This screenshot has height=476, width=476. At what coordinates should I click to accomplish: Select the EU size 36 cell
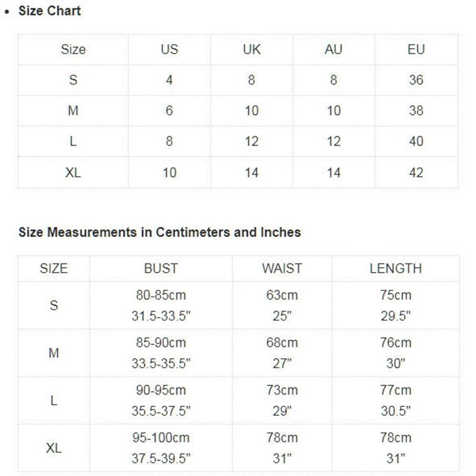pyautogui.click(x=416, y=80)
